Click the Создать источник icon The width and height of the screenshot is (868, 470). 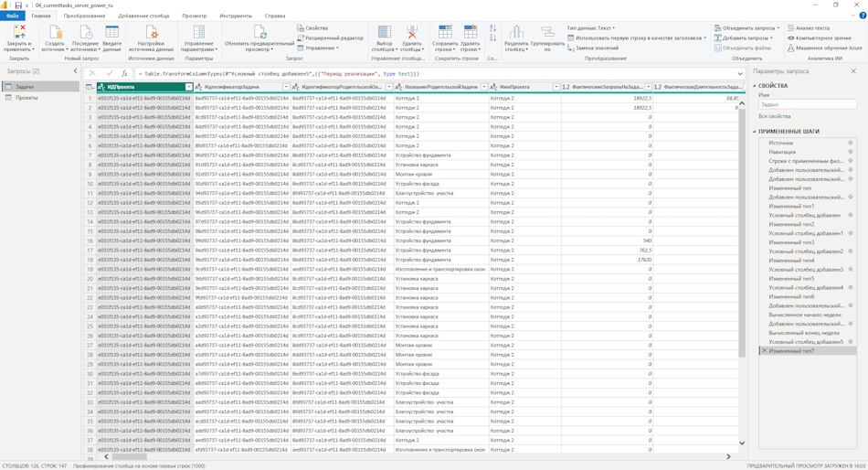coord(56,32)
